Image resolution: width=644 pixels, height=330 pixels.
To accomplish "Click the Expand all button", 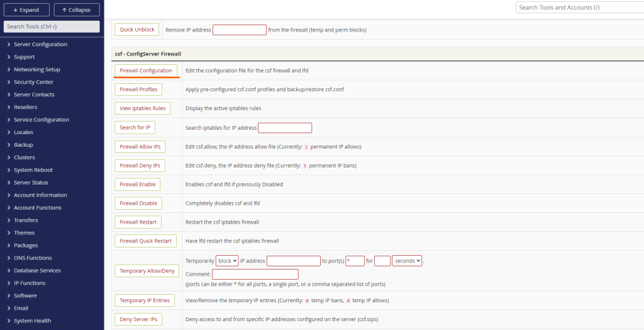I will click(26, 10).
